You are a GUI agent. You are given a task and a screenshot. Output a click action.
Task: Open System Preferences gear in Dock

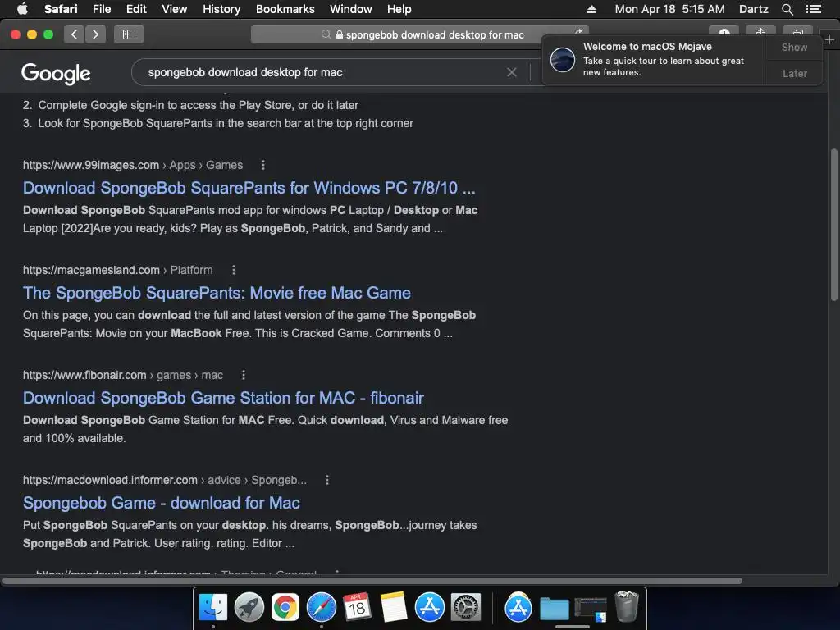tap(466, 608)
